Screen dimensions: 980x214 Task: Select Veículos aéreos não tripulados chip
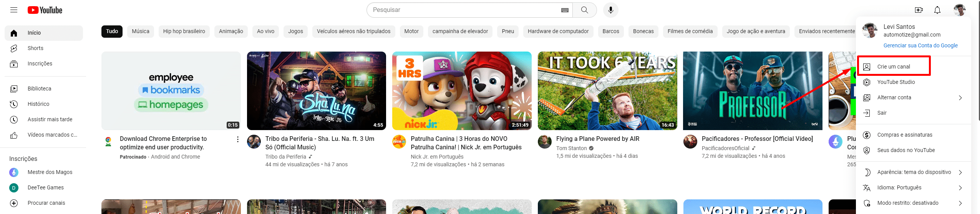[353, 31]
